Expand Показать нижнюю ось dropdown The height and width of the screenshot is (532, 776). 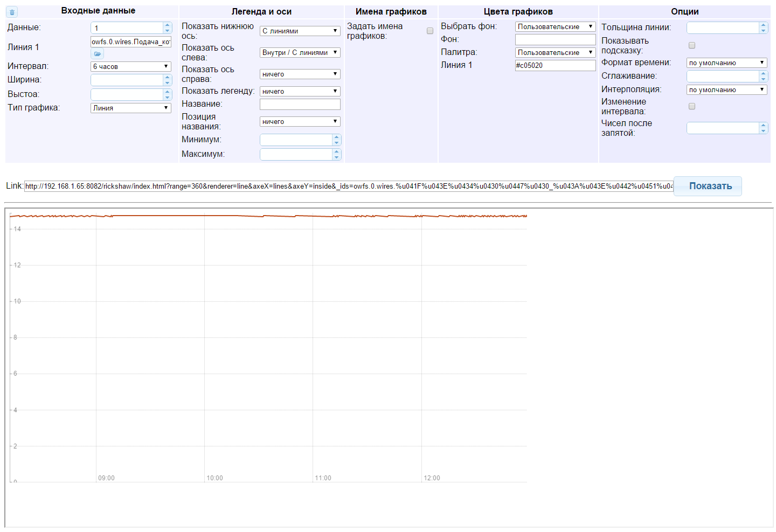pyautogui.click(x=300, y=31)
